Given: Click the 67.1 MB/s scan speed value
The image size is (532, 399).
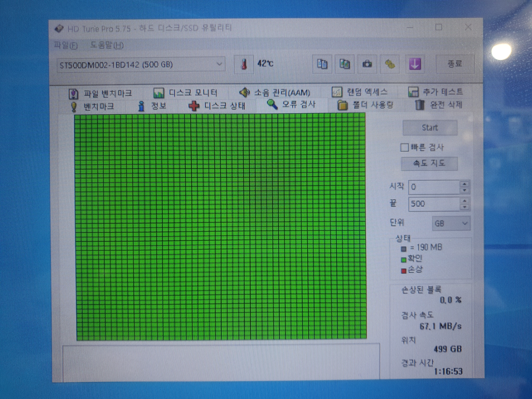Looking at the screenshot, I should tap(440, 326).
